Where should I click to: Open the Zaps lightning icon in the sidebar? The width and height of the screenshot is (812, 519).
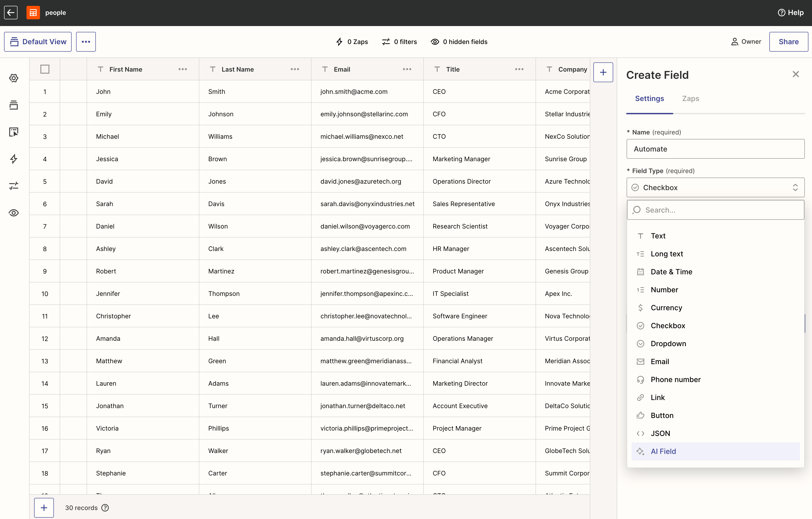[13, 159]
